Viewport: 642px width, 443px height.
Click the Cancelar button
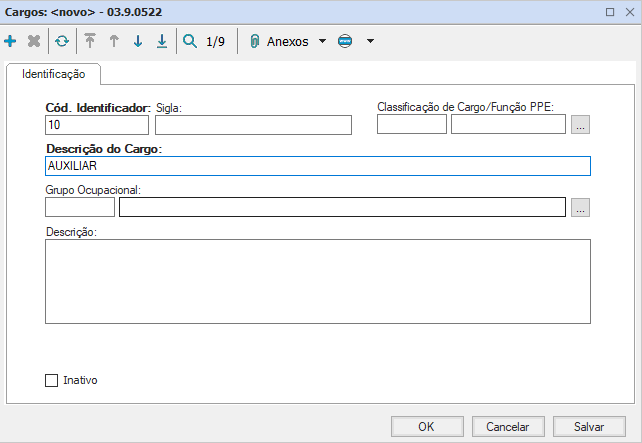(507, 426)
